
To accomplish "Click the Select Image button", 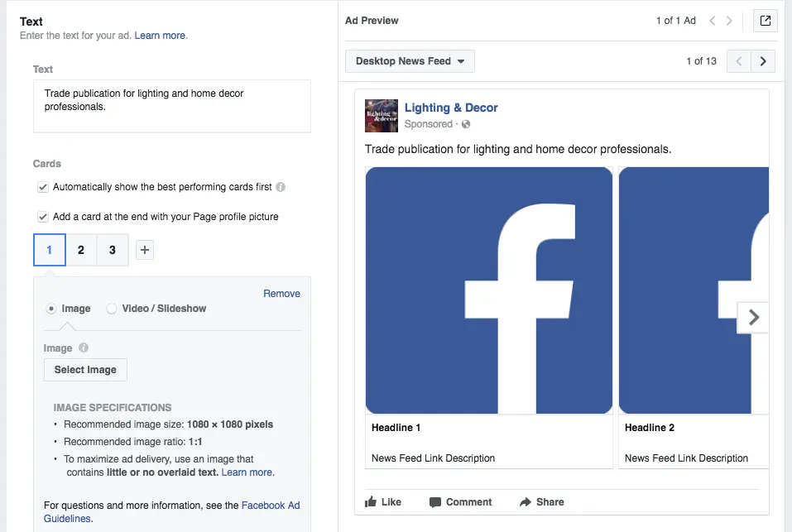I will (x=85, y=370).
